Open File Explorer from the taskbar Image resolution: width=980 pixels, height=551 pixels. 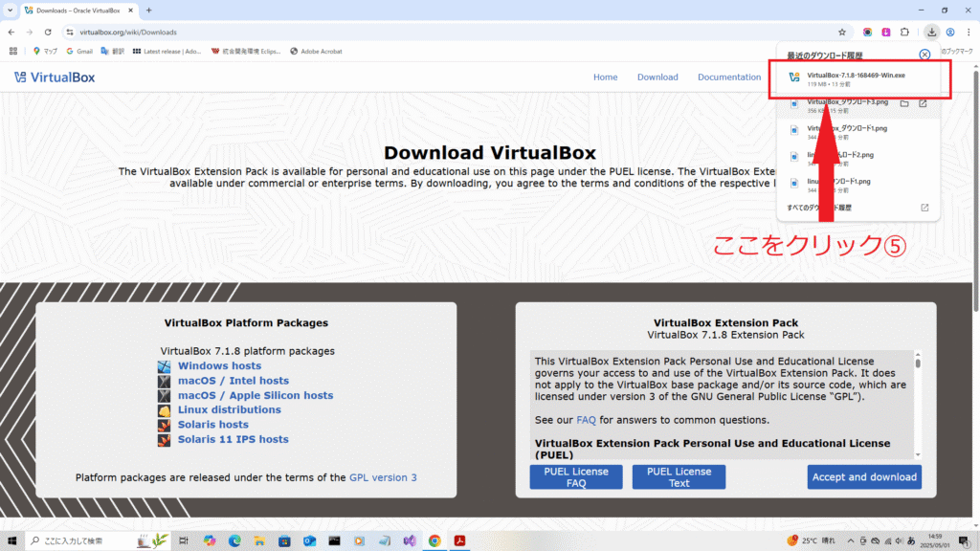(x=259, y=540)
